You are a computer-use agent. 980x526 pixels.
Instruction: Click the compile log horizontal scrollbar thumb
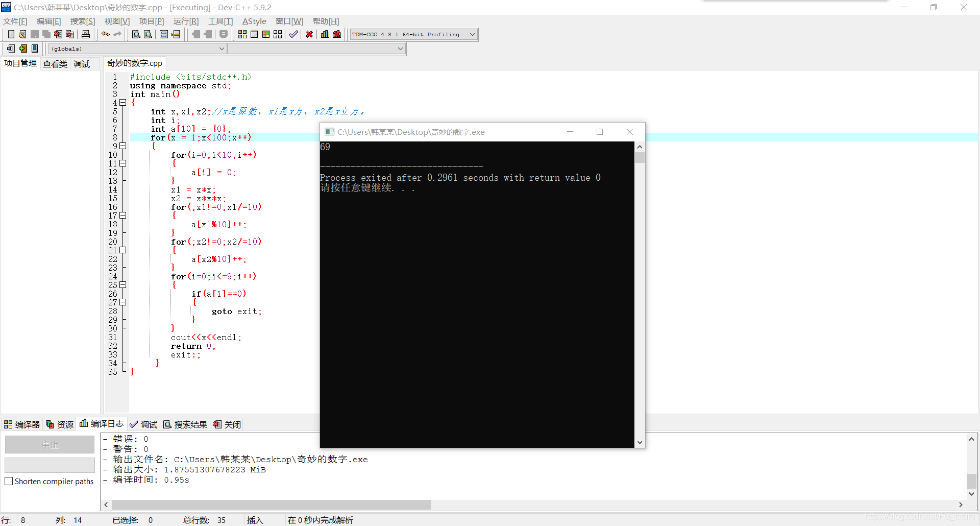[x=271, y=505]
